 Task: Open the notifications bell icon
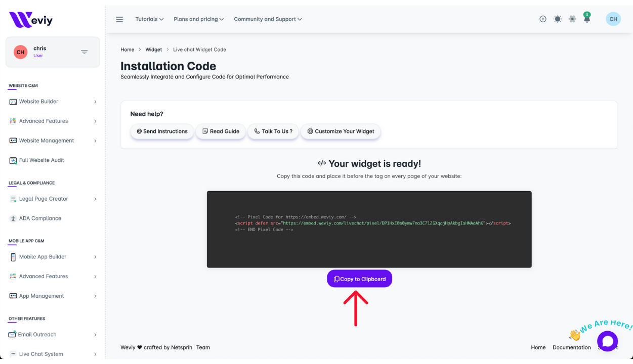[x=587, y=19]
